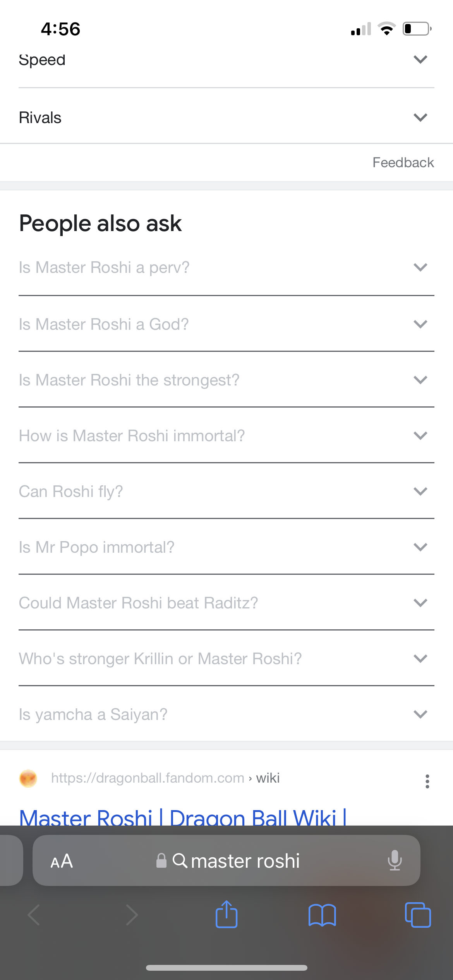The image size is (453, 980).
Task: Expand "Is Mr Popo immortal?" question
Action: [226, 547]
